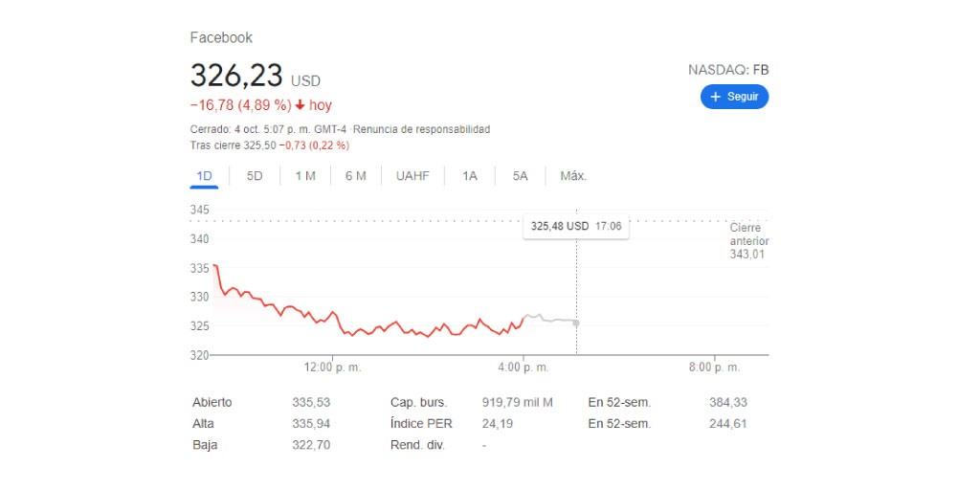This screenshot has height=490, width=980.
Task: Select the 1D time range tab
Action: point(204,176)
